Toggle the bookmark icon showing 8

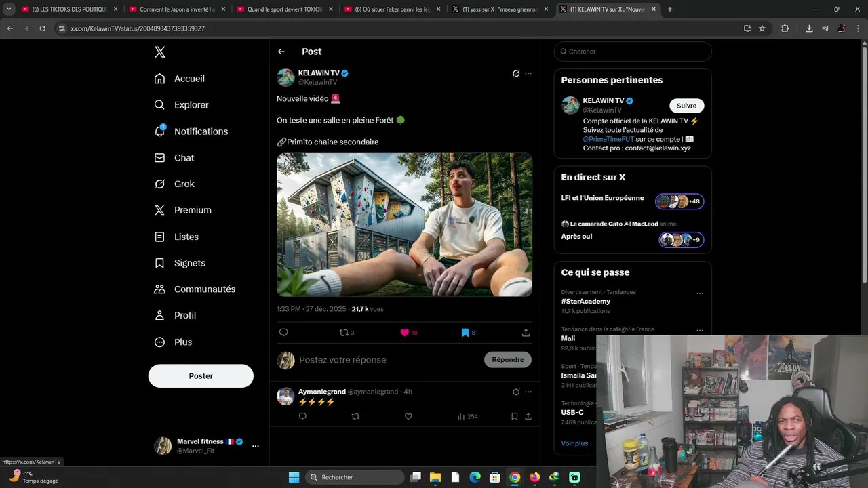[x=469, y=333]
